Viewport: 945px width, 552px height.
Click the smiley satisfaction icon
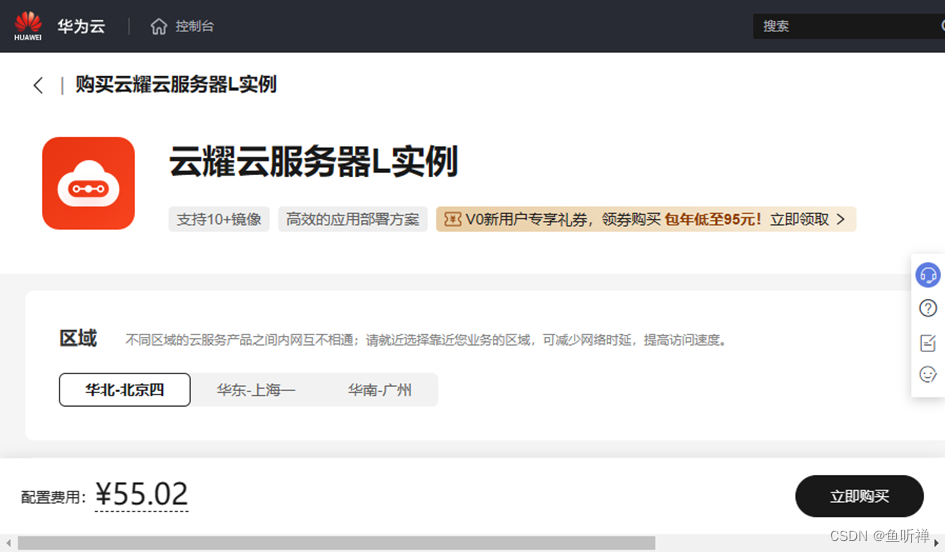928,374
